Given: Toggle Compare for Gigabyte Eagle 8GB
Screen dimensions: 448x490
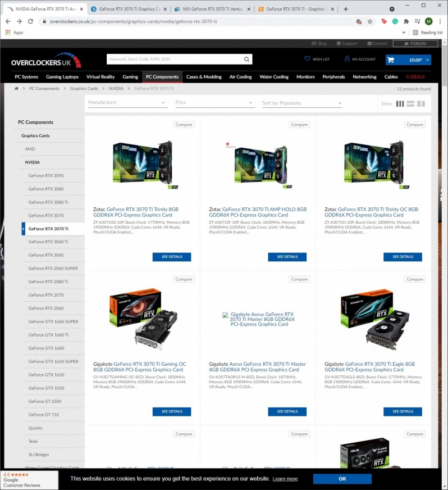Looking at the screenshot, I should [x=415, y=279].
